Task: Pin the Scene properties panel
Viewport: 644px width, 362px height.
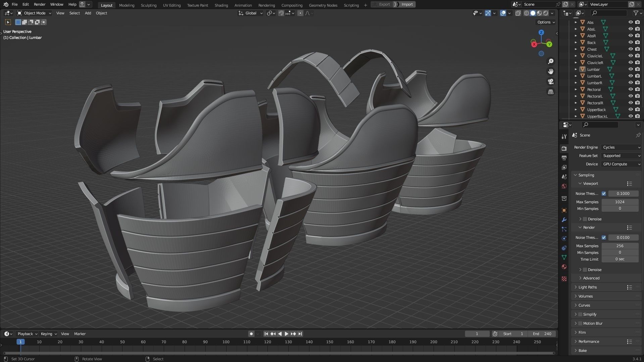Action: 638,135
